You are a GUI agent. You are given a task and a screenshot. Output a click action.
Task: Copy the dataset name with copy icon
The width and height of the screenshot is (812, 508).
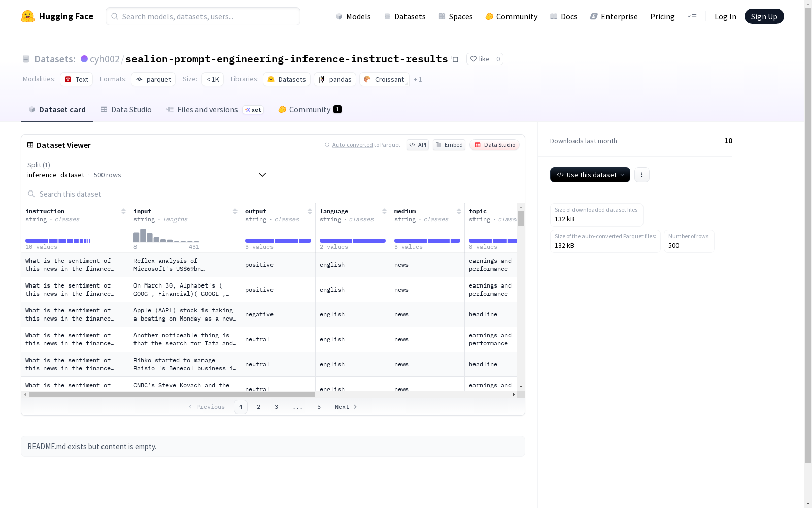pos(455,59)
